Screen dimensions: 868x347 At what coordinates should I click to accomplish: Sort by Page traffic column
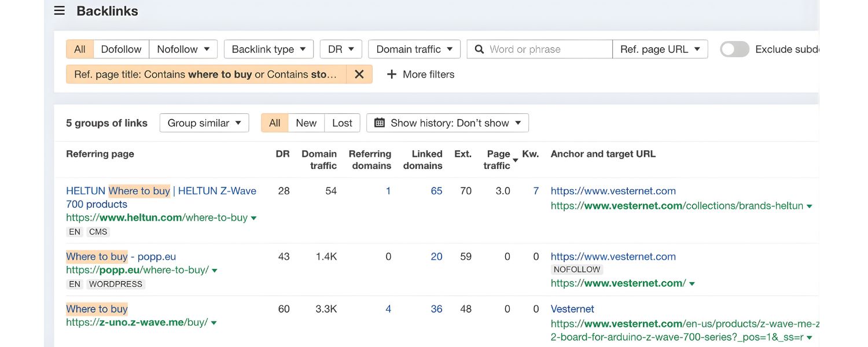point(498,160)
